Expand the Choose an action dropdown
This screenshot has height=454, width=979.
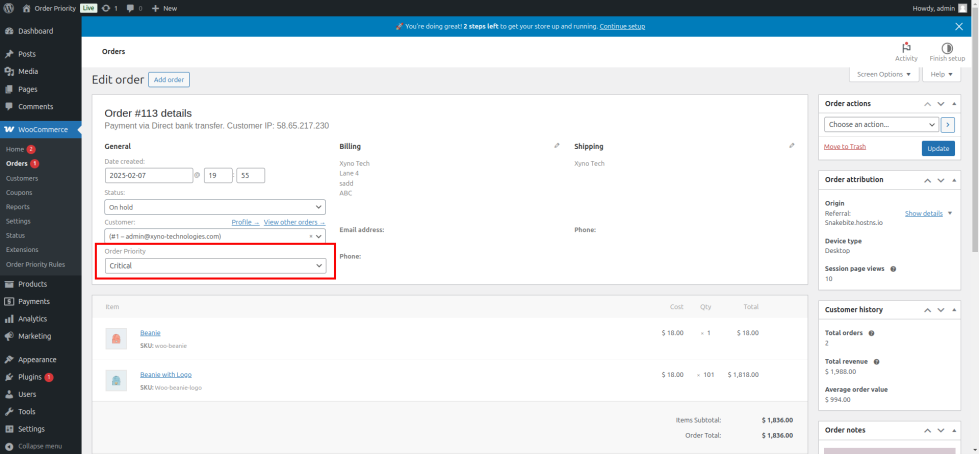[x=880, y=124]
